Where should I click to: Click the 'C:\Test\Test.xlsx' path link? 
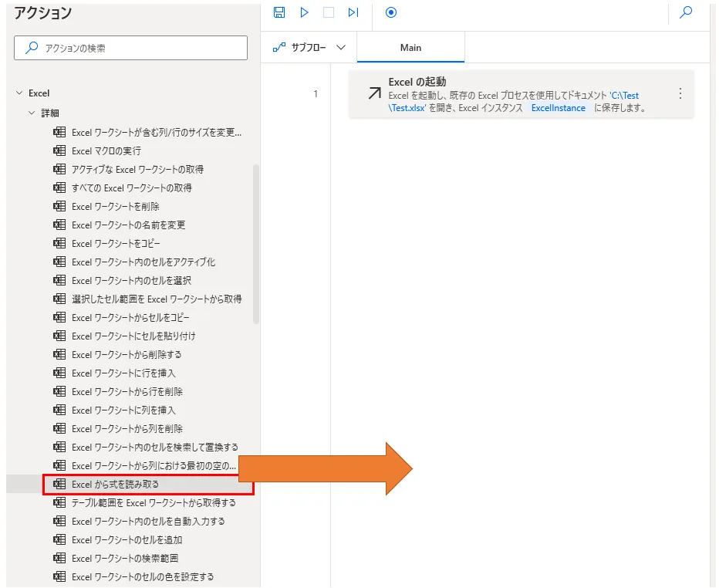[623, 96]
